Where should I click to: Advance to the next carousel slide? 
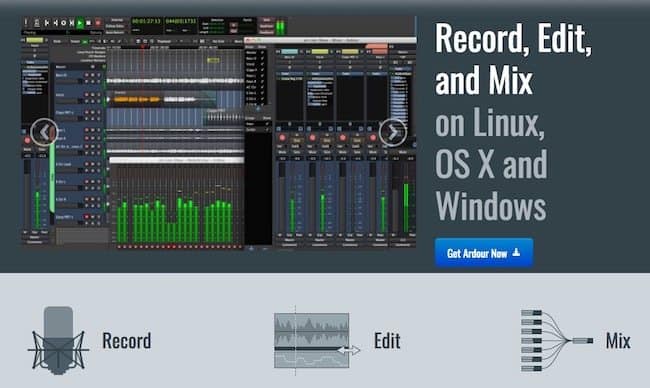tap(392, 133)
